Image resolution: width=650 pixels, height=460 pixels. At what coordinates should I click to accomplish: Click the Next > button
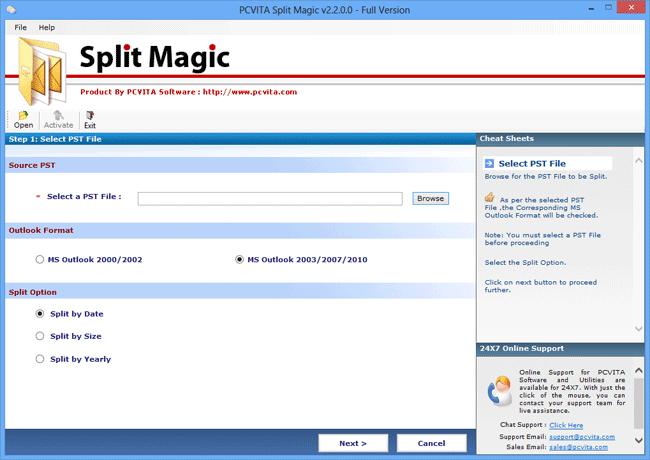click(353, 443)
